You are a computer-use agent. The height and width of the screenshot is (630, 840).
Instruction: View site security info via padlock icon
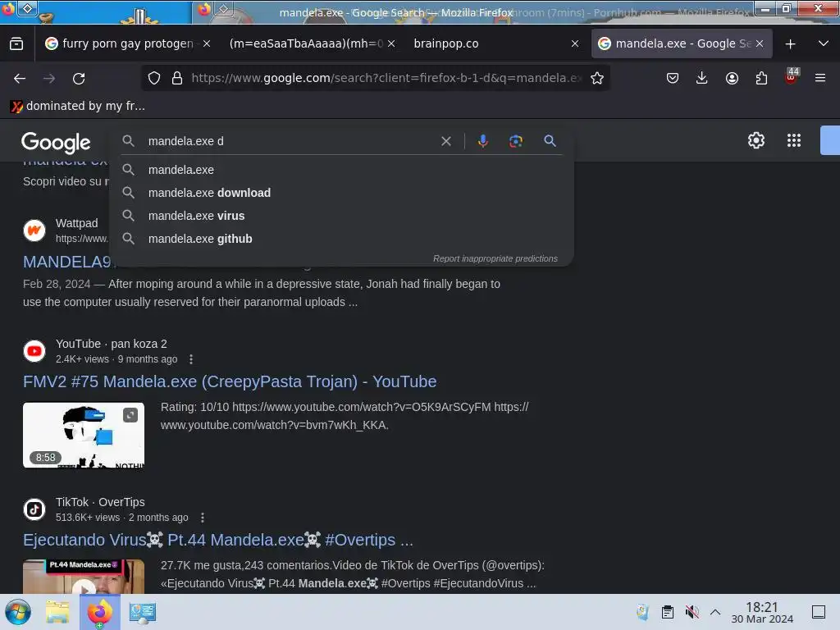click(x=177, y=78)
